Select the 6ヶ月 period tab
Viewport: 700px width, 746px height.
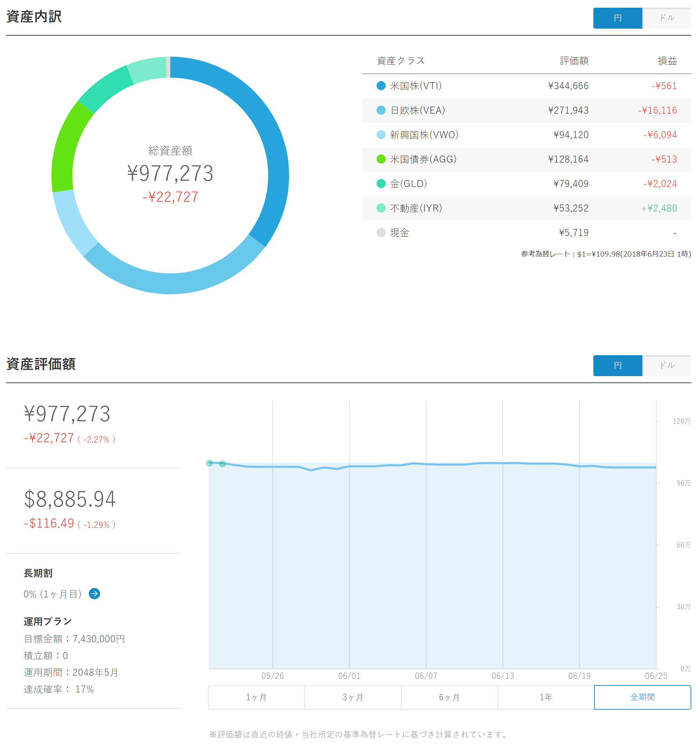click(449, 697)
